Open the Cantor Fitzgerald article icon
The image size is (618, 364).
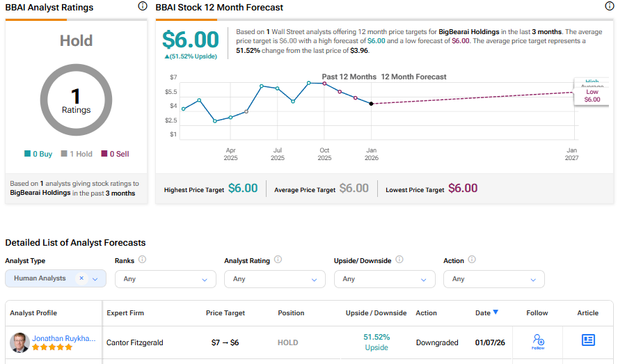click(x=588, y=340)
